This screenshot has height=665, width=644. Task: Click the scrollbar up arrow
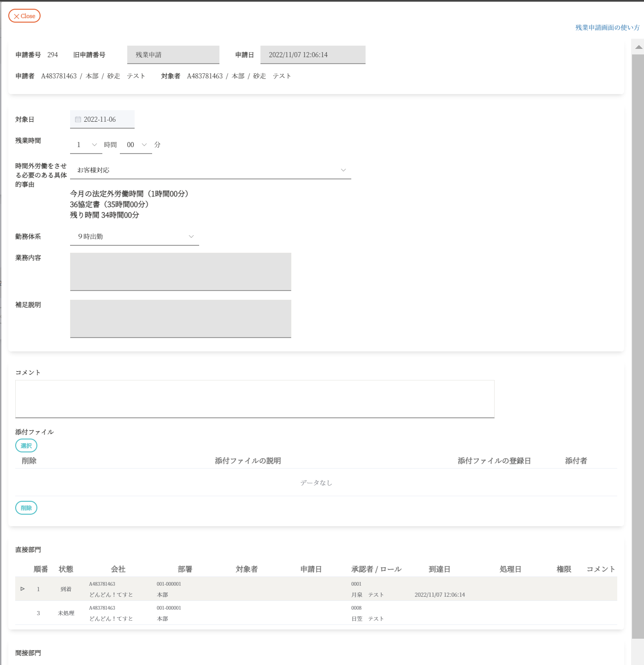pyautogui.click(x=638, y=47)
